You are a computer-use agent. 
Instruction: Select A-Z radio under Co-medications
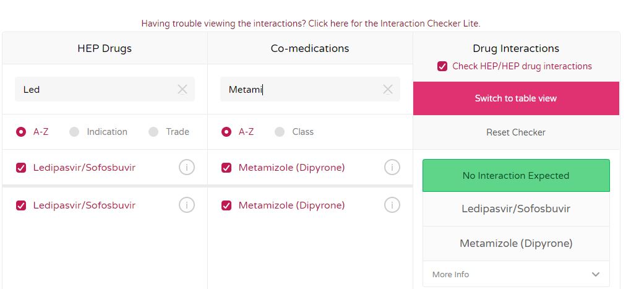pos(226,132)
